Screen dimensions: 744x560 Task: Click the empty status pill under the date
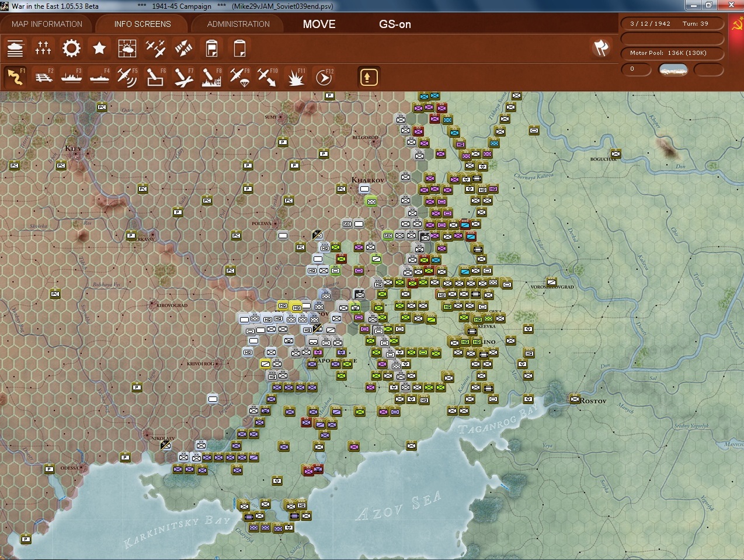673,39
